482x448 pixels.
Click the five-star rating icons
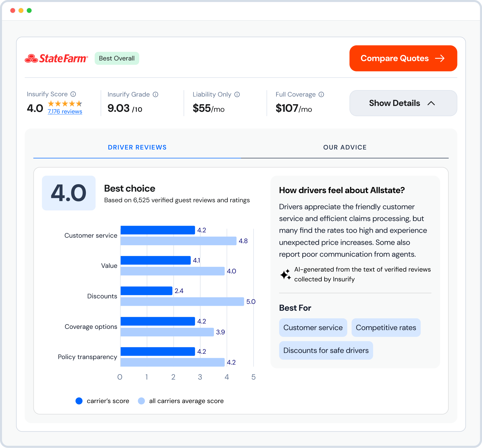click(x=65, y=104)
